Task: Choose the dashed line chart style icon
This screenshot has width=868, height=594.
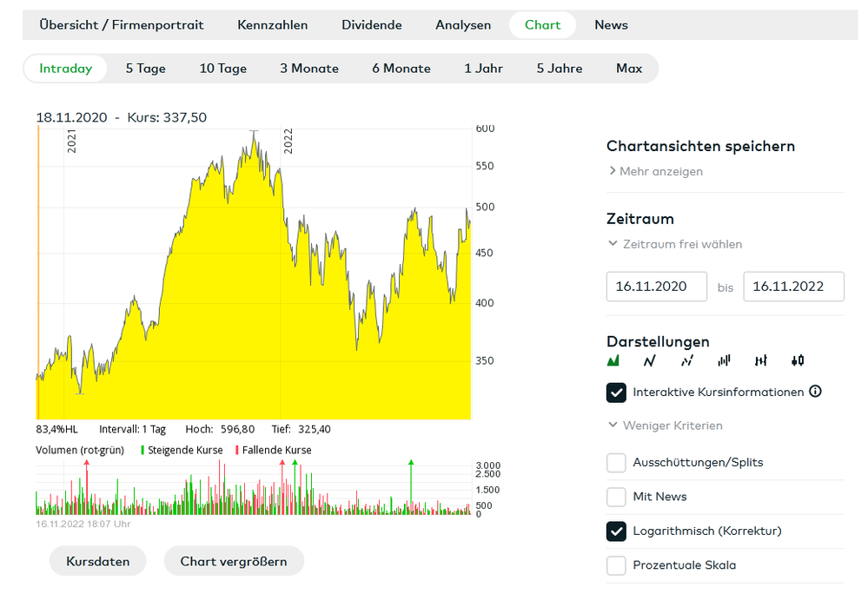Action: pos(687,360)
